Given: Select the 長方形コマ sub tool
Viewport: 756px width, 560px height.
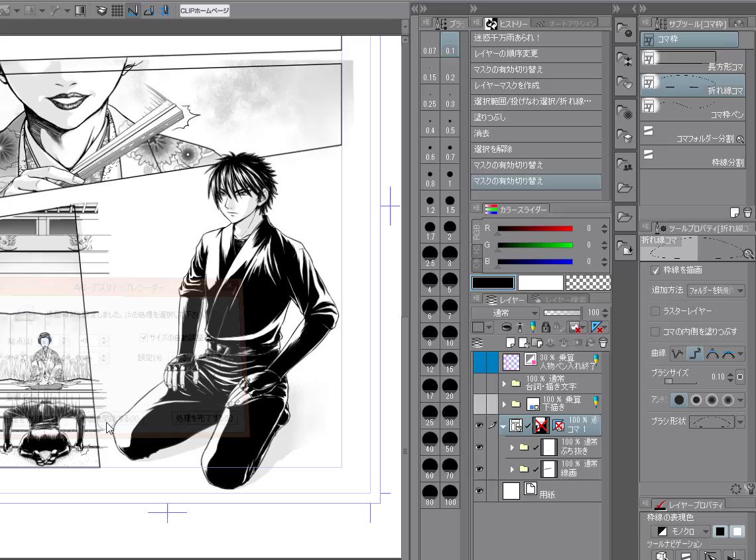Looking at the screenshot, I should [692, 61].
